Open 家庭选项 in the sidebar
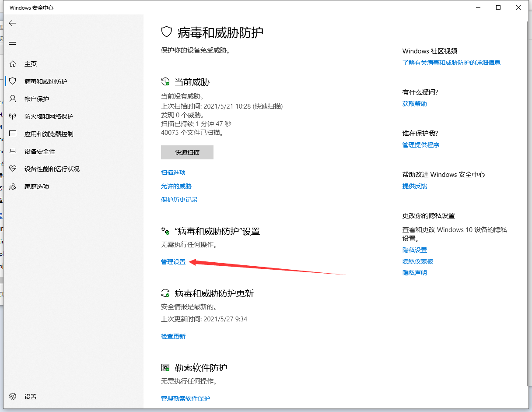 pos(37,187)
